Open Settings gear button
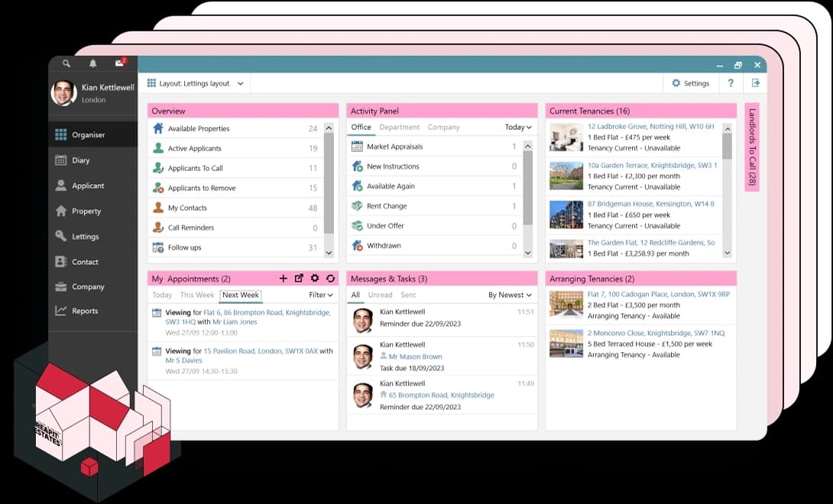 point(691,83)
